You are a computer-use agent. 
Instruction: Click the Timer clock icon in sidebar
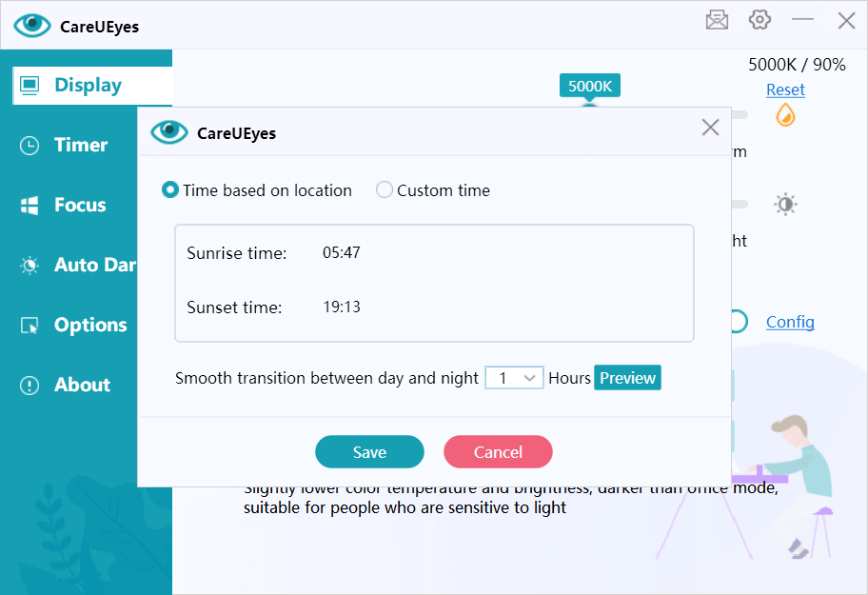pyautogui.click(x=30, y=146)
